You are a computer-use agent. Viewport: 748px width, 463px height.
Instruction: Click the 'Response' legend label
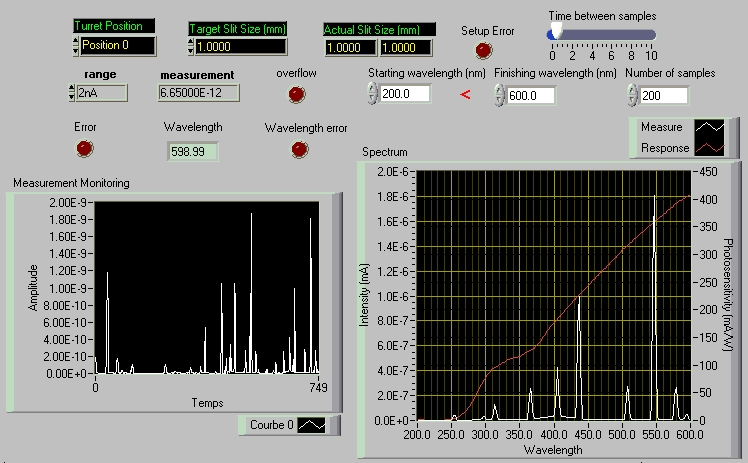pos(665,148)
